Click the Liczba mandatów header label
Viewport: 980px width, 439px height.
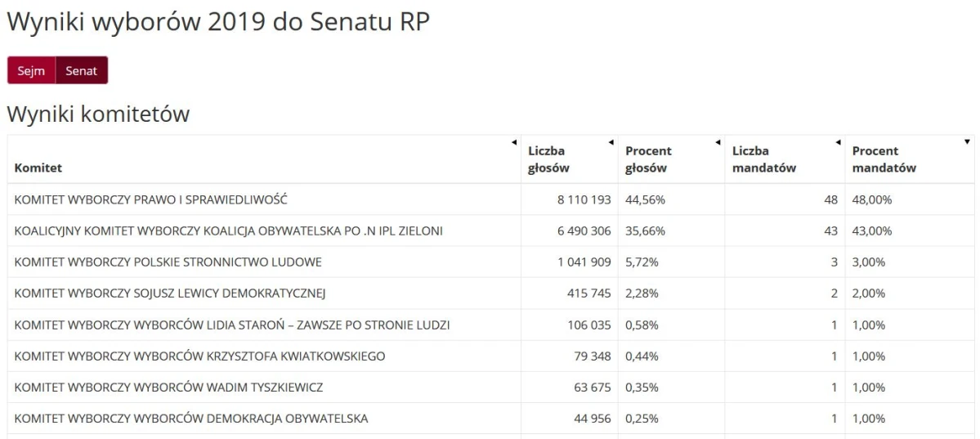[764, 159]
